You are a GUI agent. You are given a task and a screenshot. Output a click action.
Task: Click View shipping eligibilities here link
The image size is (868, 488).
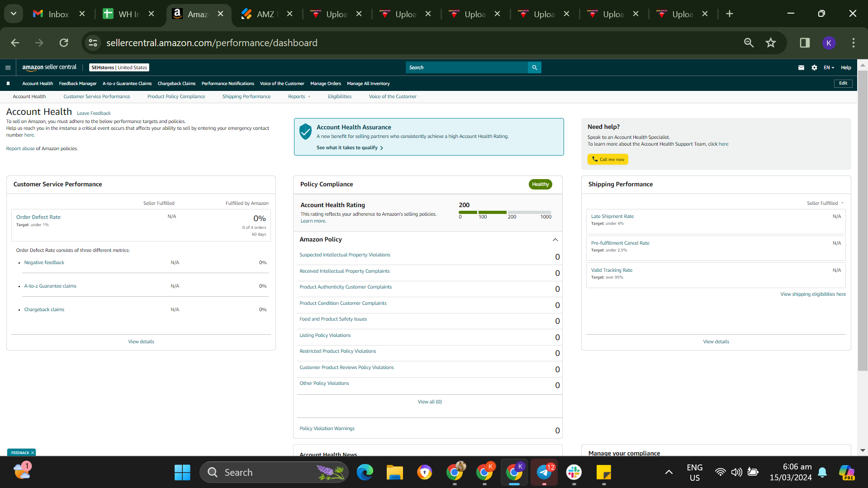click(813, 294)
